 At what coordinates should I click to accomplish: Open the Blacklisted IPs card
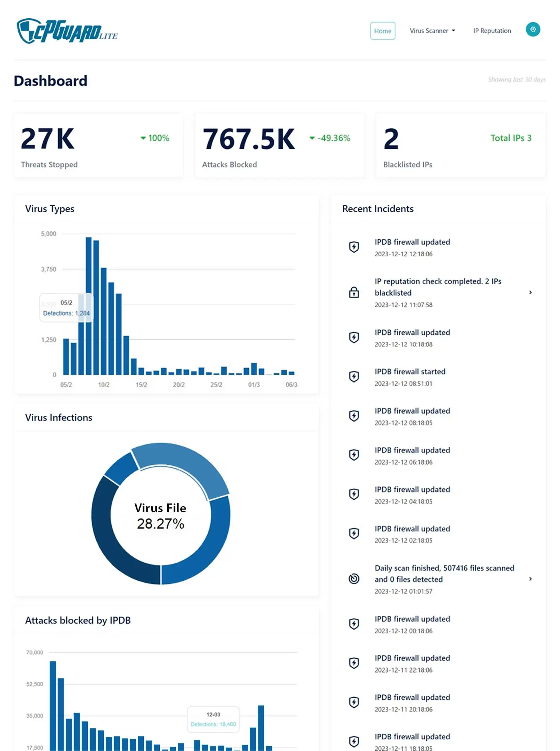pos(461,145)
